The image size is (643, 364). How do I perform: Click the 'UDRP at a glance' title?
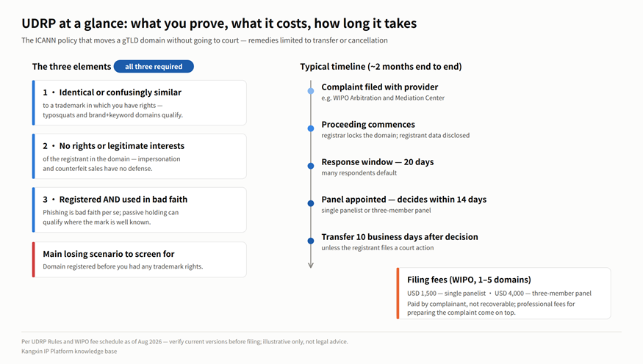pos(219,23)
